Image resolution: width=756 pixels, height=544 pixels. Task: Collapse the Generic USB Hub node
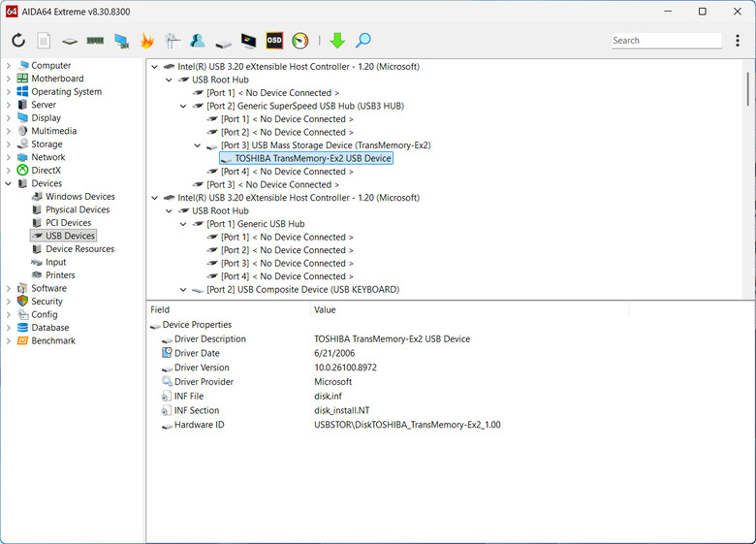coord(183,224)
